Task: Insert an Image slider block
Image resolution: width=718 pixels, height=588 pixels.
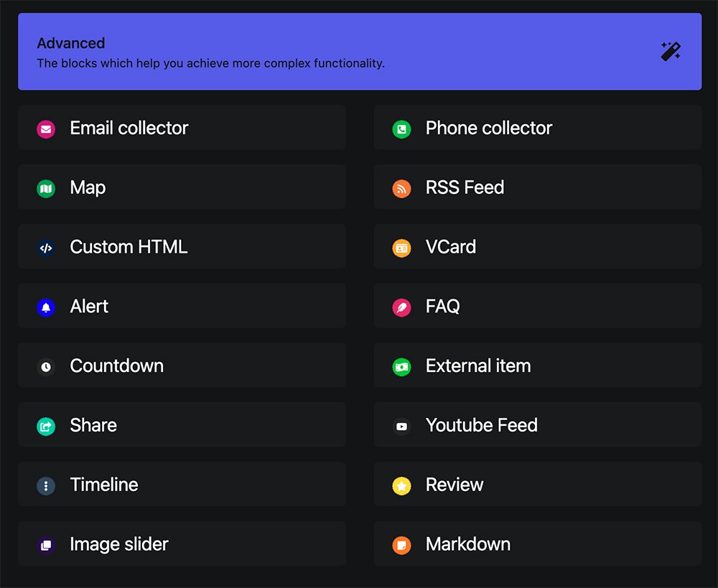Action: pos(182,543)
